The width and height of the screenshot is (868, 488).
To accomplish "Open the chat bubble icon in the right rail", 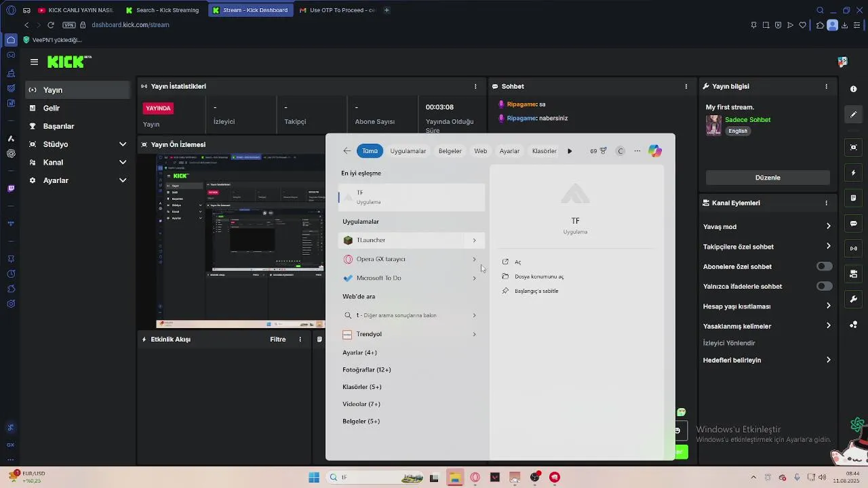I will click(x=854, y=223).
